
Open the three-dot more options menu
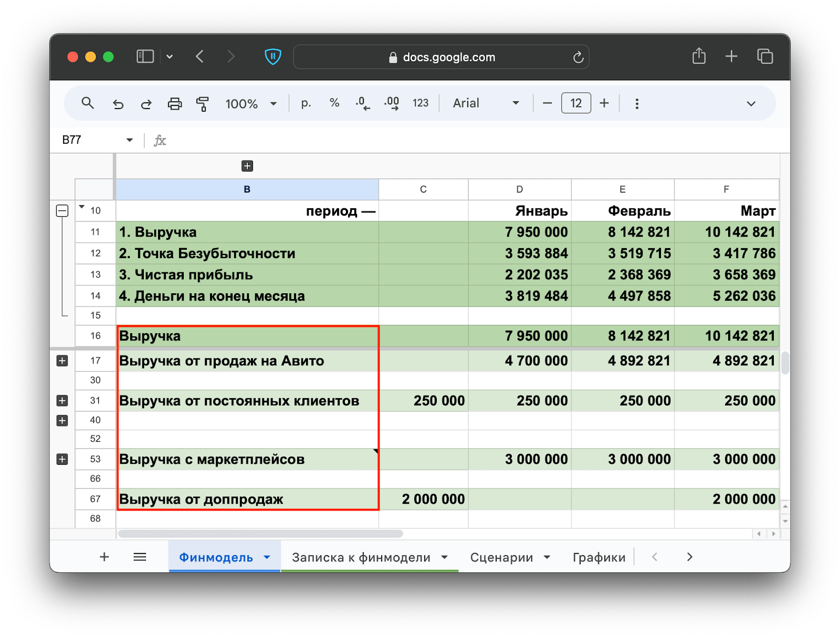637,104
